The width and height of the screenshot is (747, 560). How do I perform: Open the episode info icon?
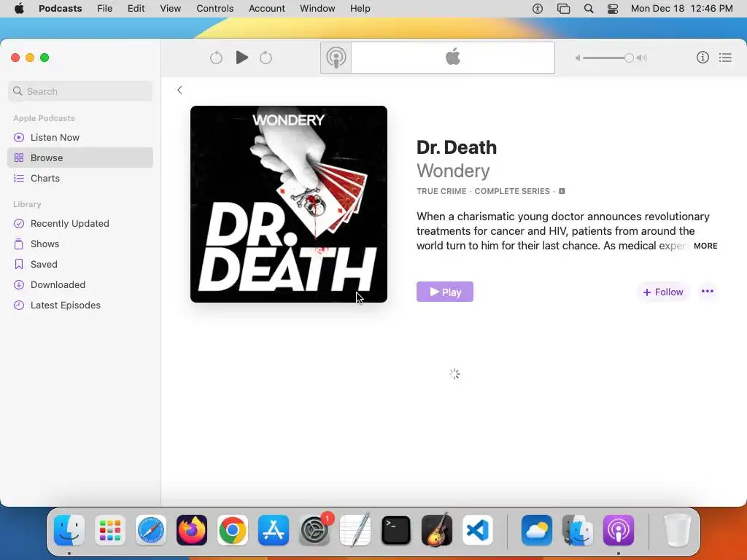click(x=703, y=58)
